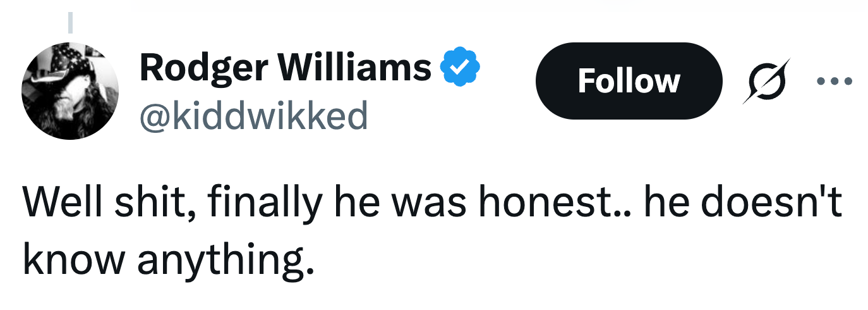Open the Rodger Williams display name link
The image size is (868, 310).
pyautogui.click(x=285, y=67)
